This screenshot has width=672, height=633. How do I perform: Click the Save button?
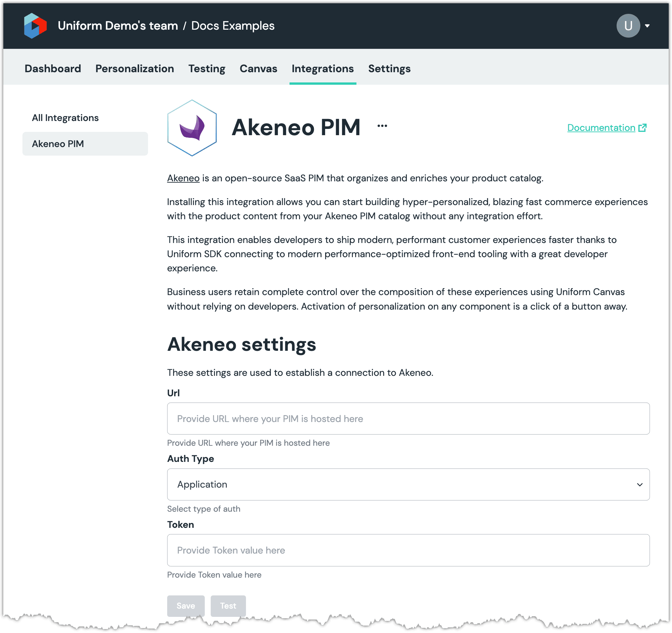tap(186, 606)
